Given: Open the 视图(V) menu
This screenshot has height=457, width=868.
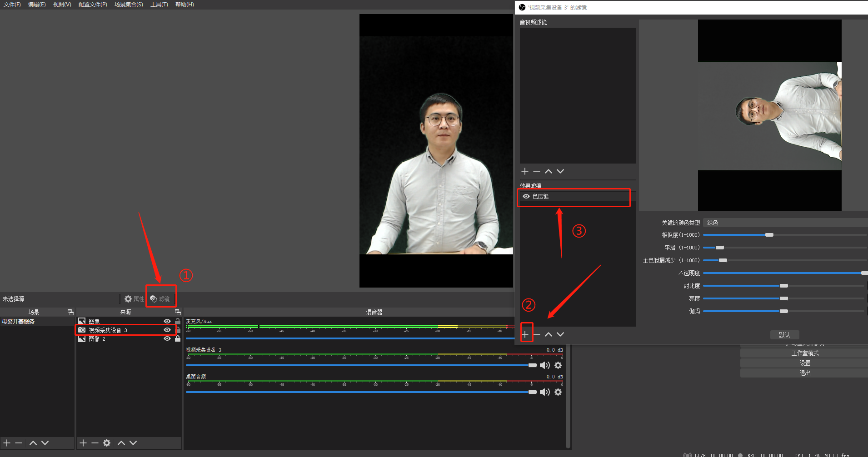Looking at the screenshot, I should [62, 5].
